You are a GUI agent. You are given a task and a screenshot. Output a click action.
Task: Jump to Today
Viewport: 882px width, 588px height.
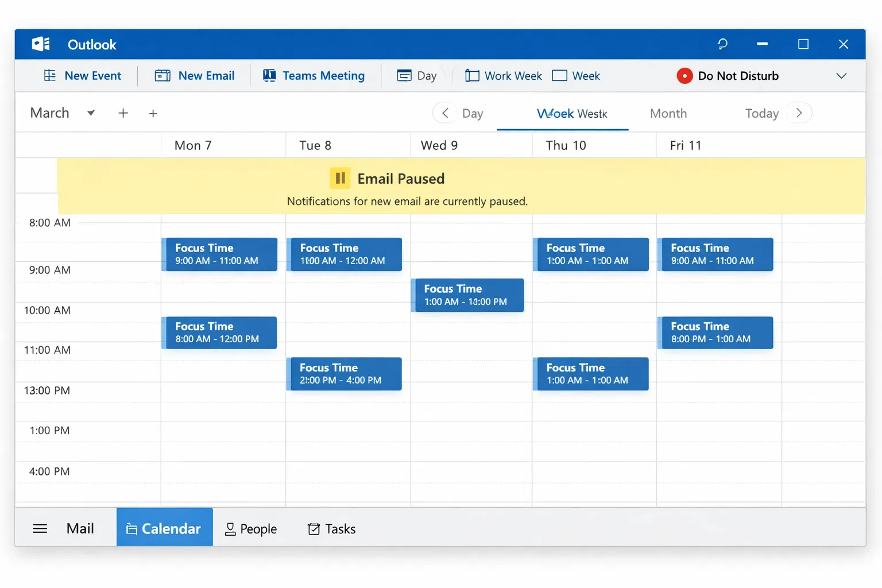point(762,113)
